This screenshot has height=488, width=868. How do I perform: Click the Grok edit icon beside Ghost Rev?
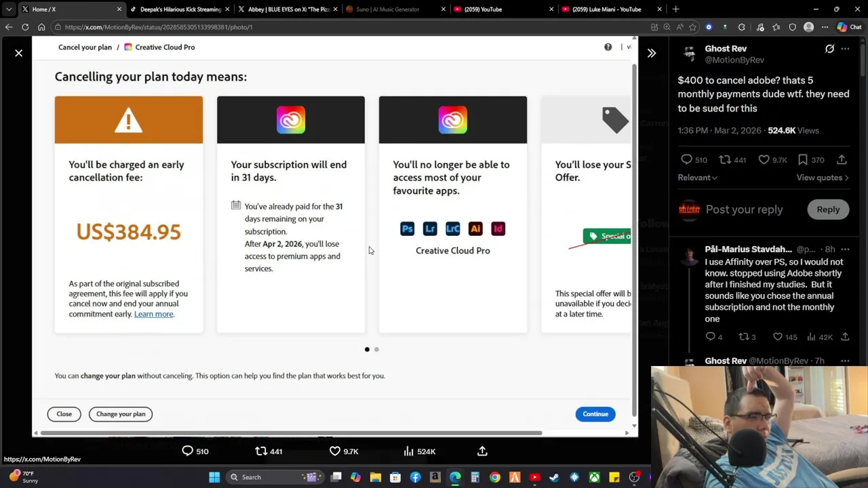tap(829, 49)
